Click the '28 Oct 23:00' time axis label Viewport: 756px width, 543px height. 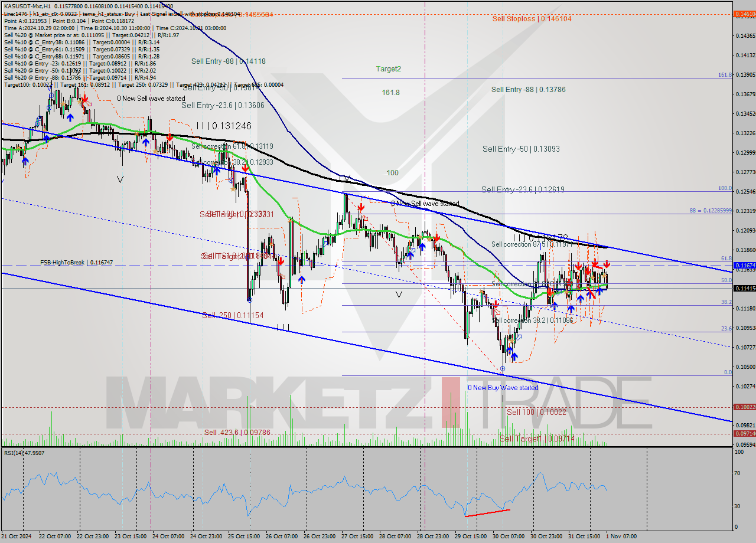point(432,537)
